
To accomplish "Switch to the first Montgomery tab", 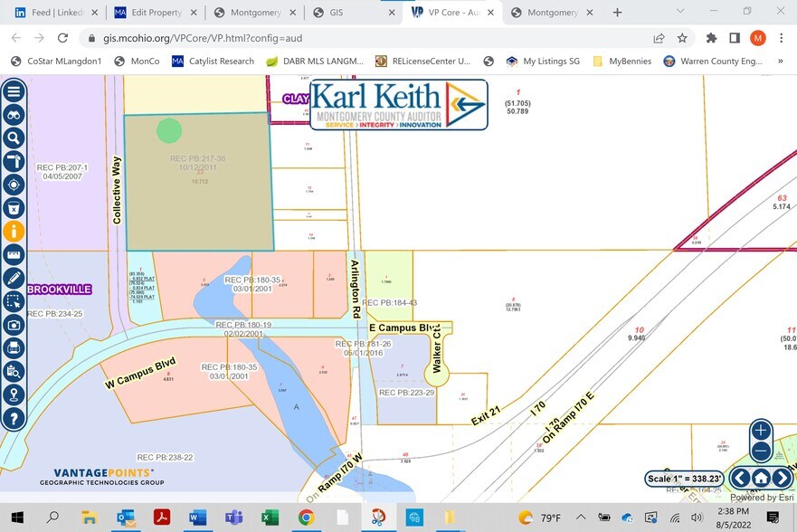I will coord(254,12).
